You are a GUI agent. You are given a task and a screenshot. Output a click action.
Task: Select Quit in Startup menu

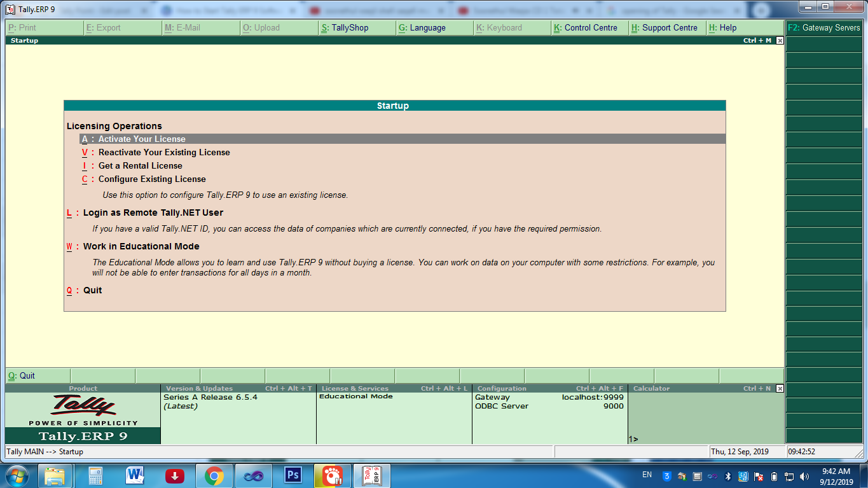pyautogui.click(x=84, y=291)
